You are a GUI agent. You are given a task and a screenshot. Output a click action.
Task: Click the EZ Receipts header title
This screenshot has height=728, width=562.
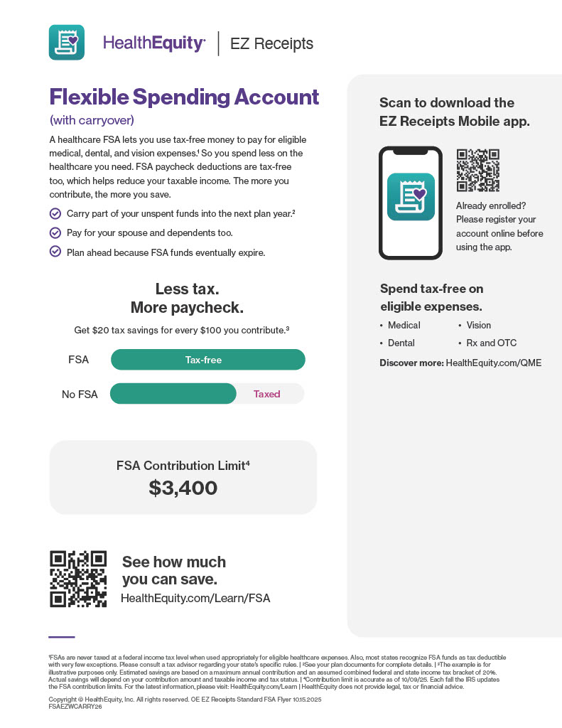click(x=271, y=44)
